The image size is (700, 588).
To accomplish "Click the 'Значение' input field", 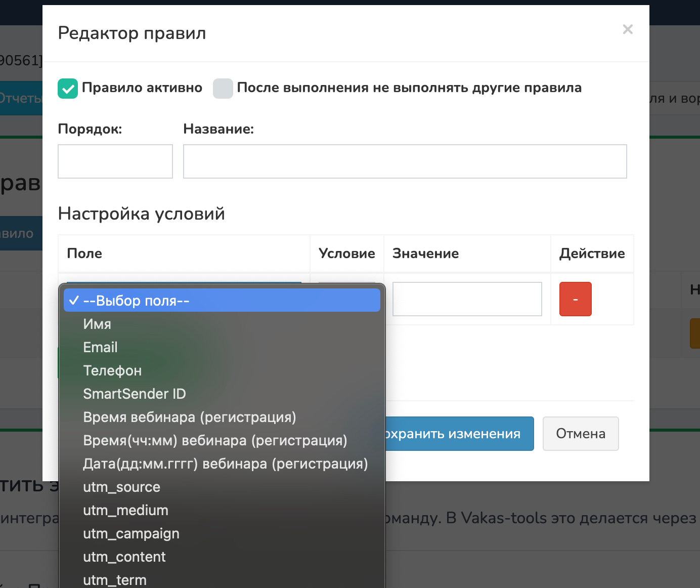I will [467, 299].
